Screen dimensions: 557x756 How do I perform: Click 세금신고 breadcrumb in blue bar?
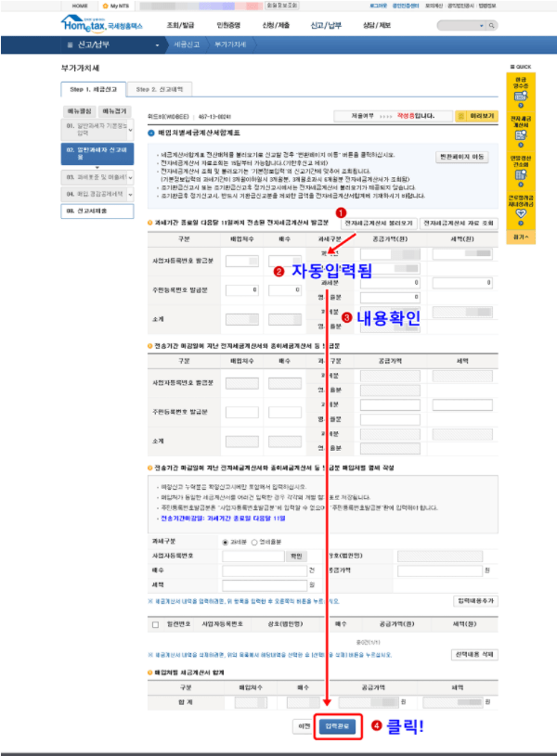[x=187, y=45]
